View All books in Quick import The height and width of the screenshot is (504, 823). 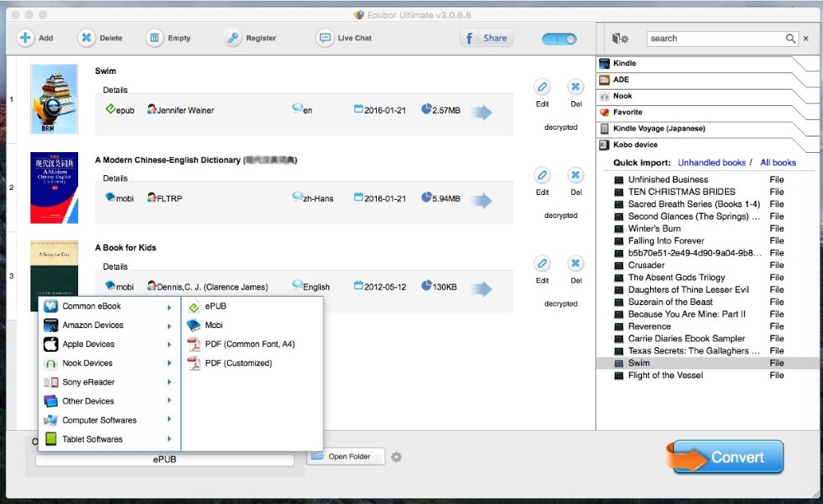coord(777,162)
